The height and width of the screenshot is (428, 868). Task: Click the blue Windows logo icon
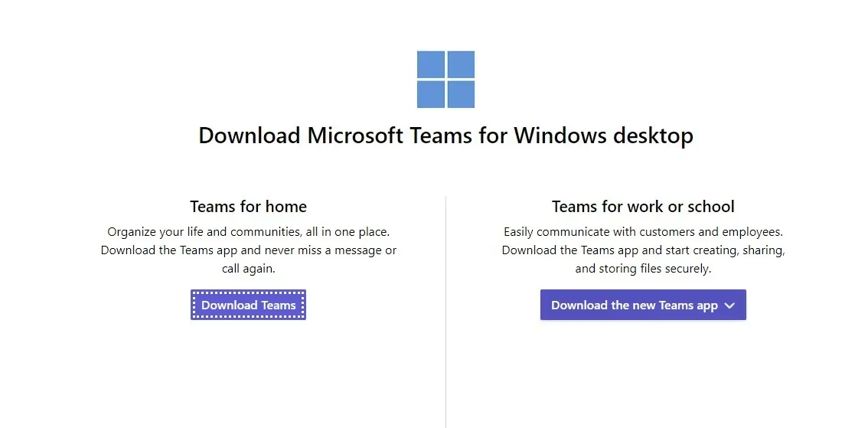(445, 79)
